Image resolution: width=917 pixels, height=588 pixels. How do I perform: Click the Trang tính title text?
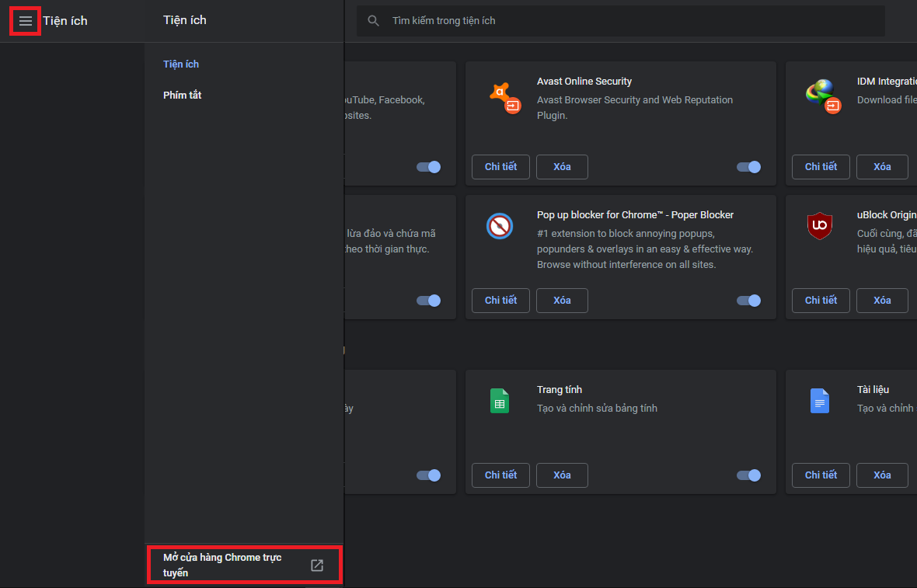pos(559,390)
